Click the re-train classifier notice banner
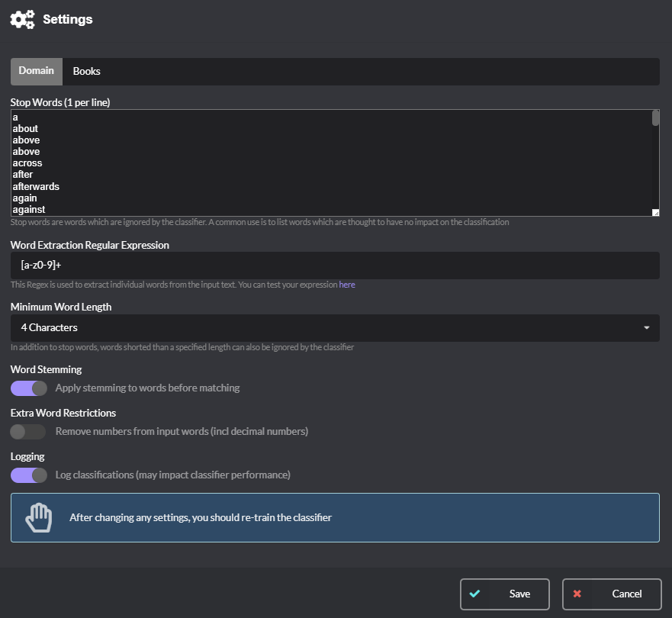Image resolution: width=672 pixels, height=618 pixels. click(335, 517)
